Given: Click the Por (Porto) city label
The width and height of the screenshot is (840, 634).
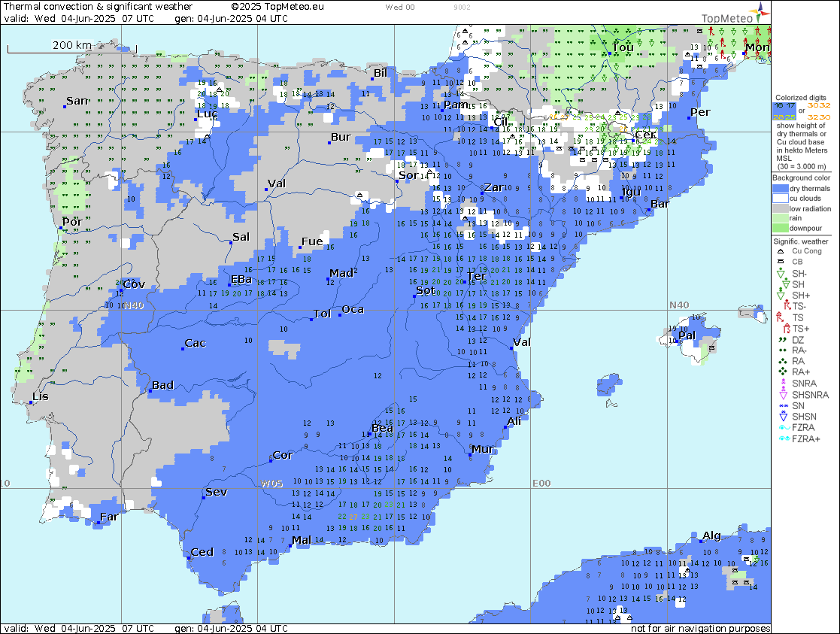Looking at the screenshot, I should tap(72, 221).
